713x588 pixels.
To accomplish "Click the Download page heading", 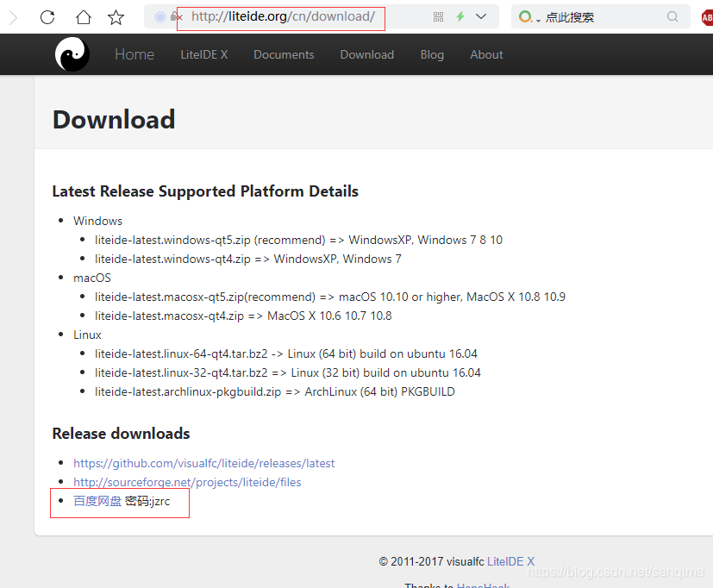I will pyautogui.click(x=114, y=120).
